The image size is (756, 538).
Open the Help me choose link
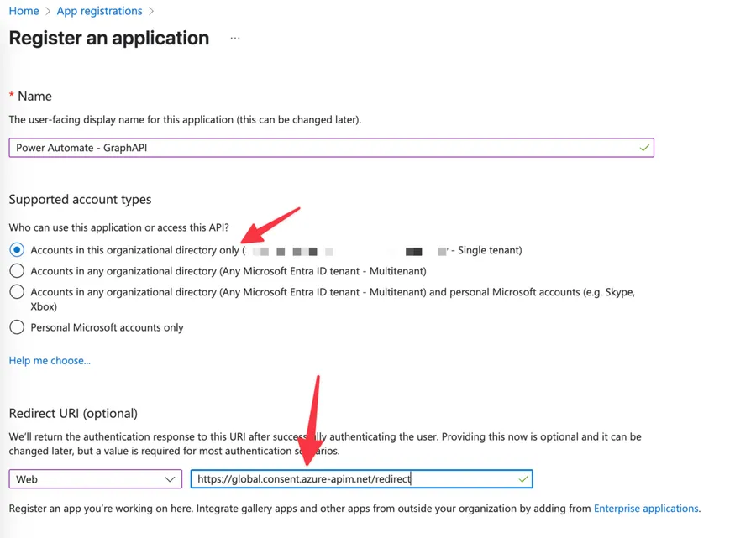click(x=50, y=360)
